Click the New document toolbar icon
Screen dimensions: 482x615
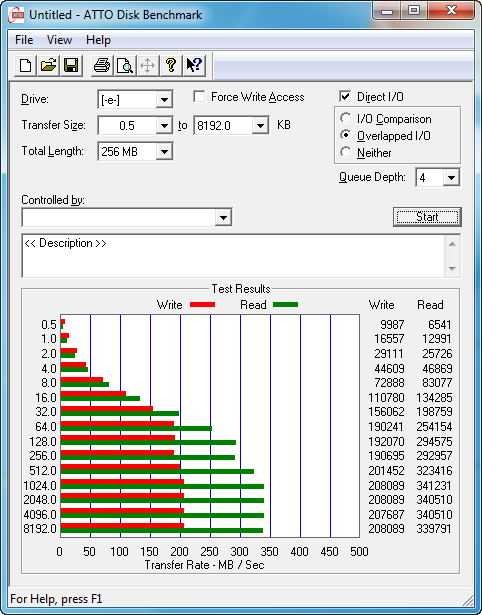[25, 65]
